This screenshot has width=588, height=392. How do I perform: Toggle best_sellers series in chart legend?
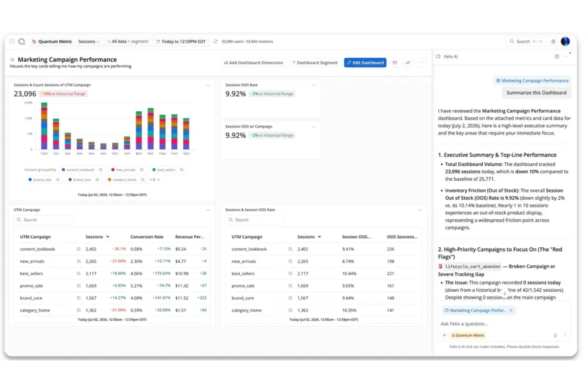tap(164, 170)
